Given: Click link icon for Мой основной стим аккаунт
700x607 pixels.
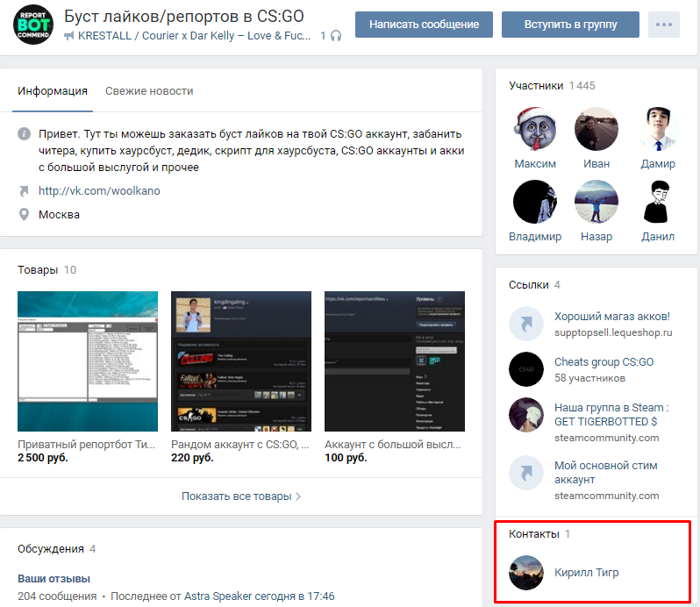Looking at the screenshot, I should click(526, 473).
